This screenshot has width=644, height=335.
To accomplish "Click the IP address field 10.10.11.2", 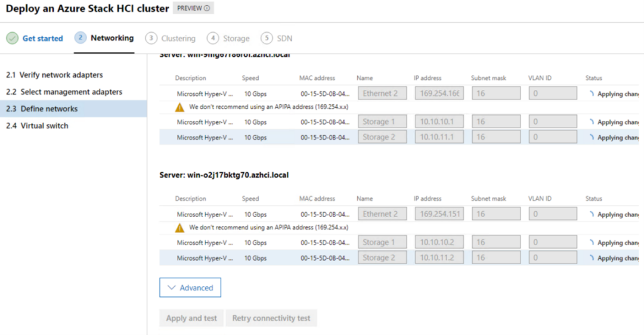I will pyautogui.click(x=439, y=258).
